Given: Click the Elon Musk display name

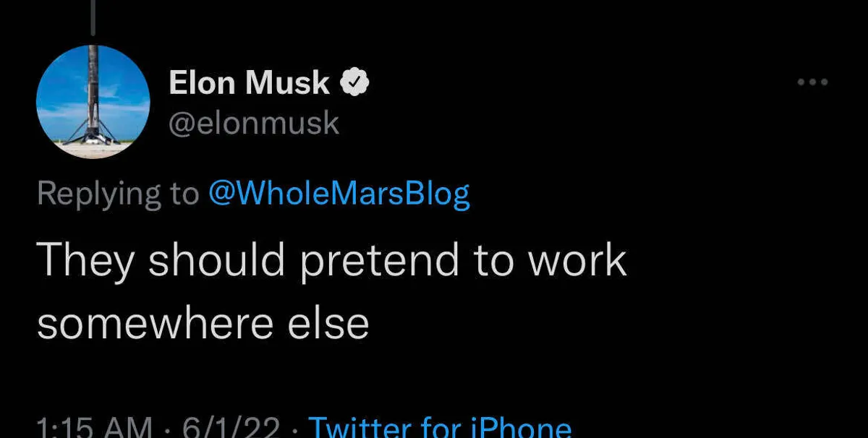Looking at the screenshot, I should tap(249, 84).
